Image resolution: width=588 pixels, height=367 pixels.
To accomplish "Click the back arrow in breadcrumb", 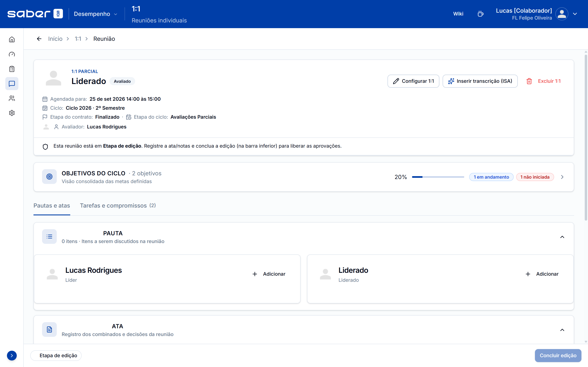I will (39, 39).
